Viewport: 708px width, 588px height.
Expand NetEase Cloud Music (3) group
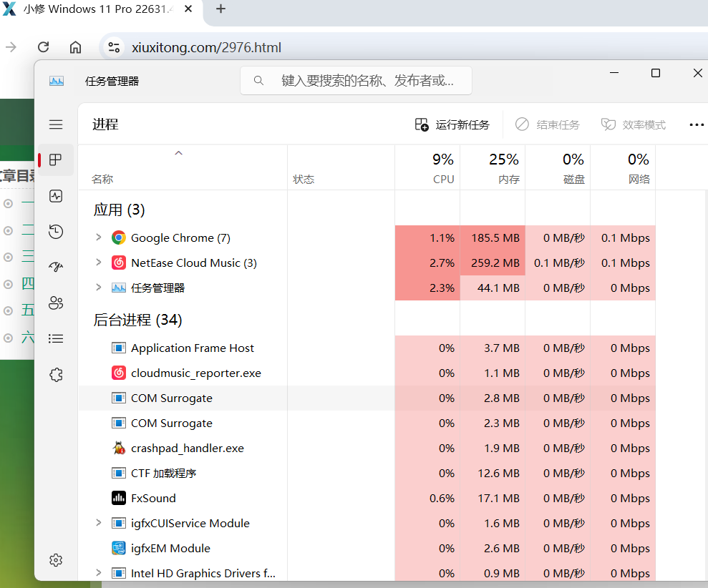click(x=99, y=263)
